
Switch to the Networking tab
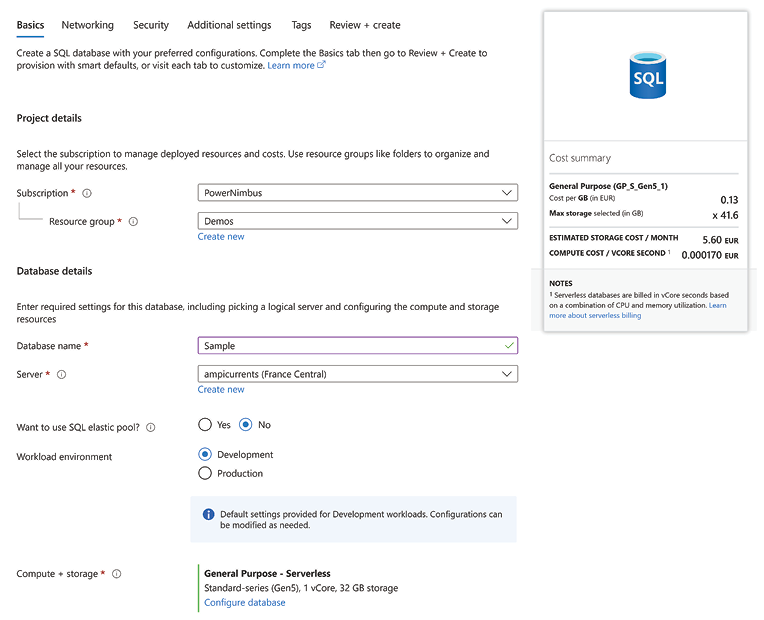point(88,25)
